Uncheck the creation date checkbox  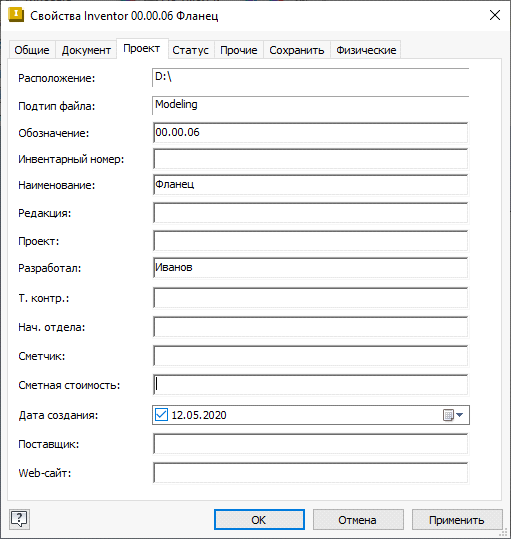pyautogui.click(x=161, y=415)
